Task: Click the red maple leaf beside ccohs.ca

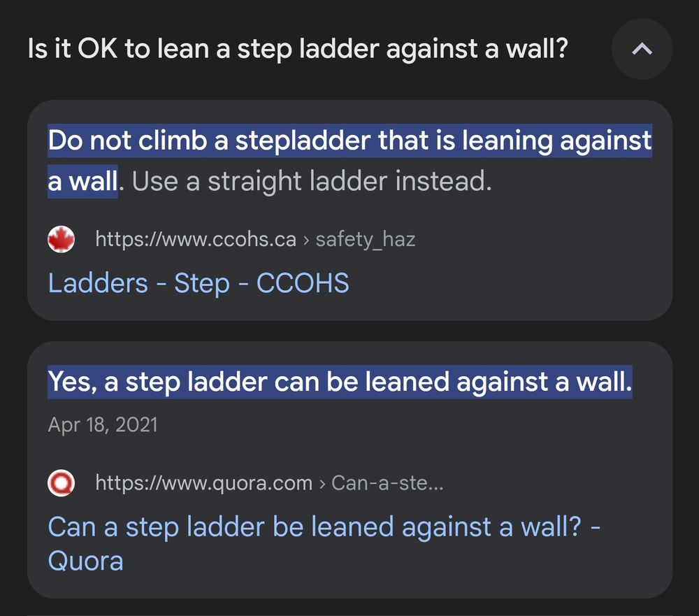Action: click(x=62, y=238)
